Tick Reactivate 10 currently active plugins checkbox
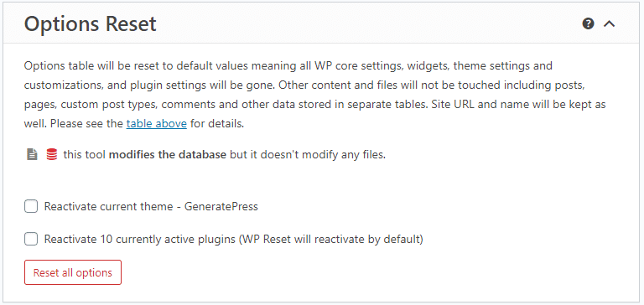This screenshot has width=644, height=305. [x=31, y=239]
